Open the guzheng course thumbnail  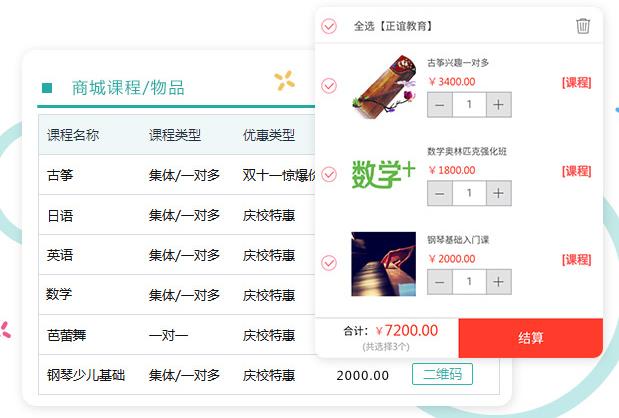pyautogui.click(x=383, y=87)
